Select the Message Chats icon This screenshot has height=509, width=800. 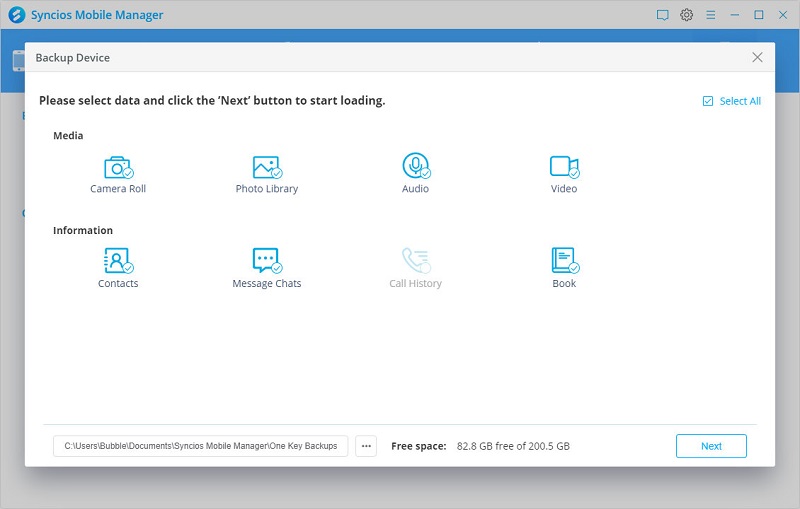[266, 261]
